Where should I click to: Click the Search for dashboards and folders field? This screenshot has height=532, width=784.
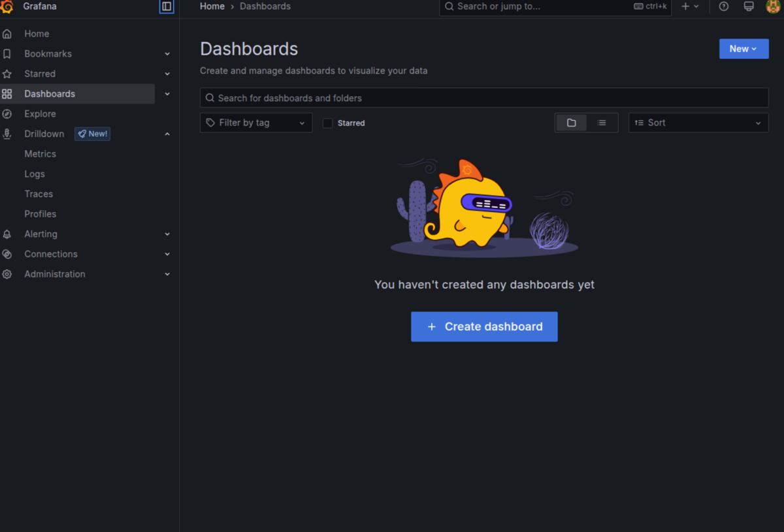tap(483, 98)
